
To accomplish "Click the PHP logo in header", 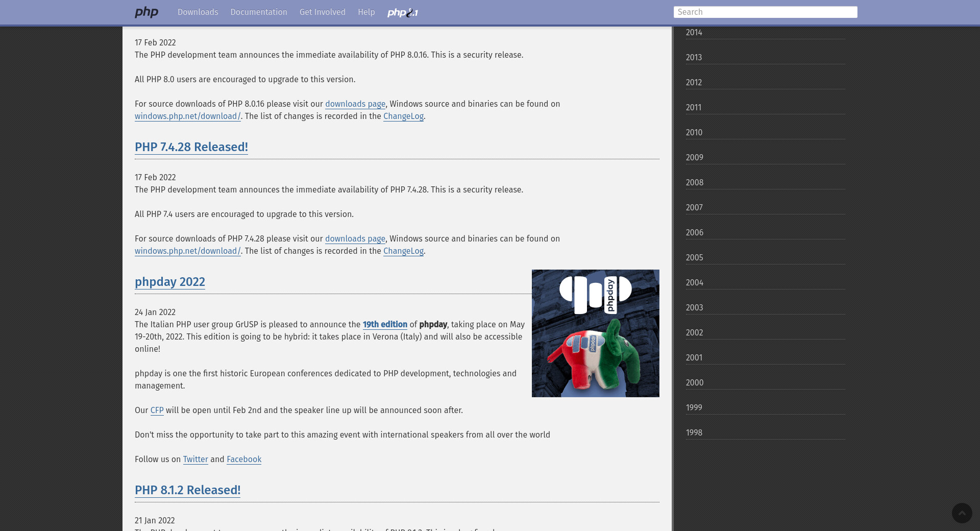I will pos(146,12).
